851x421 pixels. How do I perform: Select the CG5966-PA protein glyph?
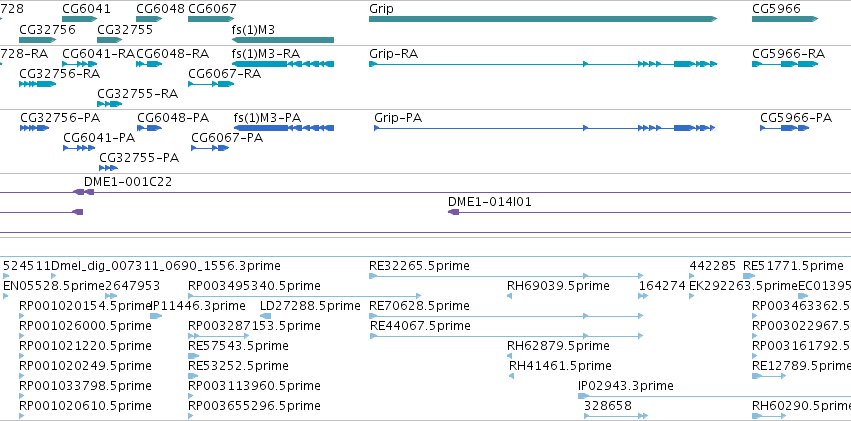(785, 128)
